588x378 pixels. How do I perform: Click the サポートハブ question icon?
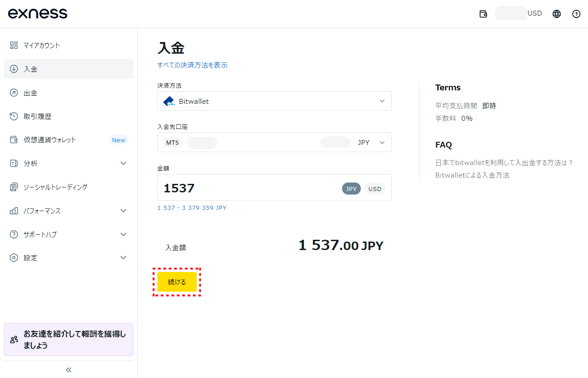pyautogui.click(x=14, y=234)
